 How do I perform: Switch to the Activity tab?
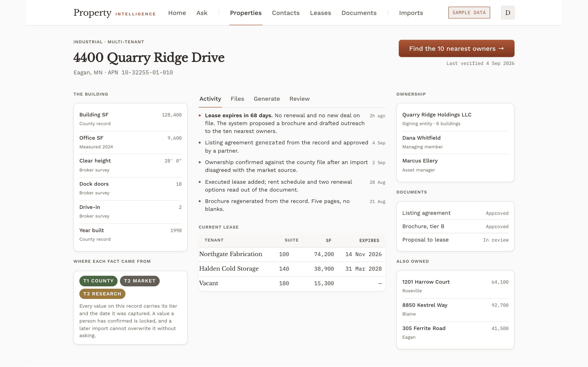click(210, 99)
